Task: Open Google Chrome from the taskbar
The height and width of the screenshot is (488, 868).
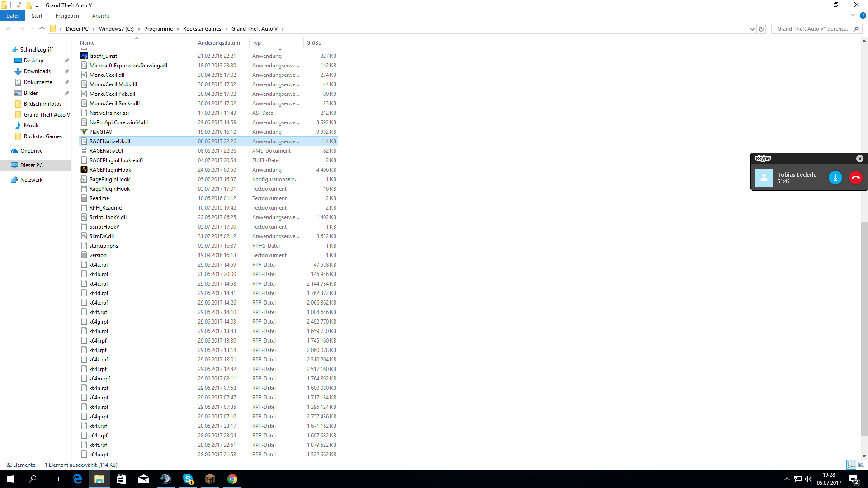Action: tap(232, 479)
